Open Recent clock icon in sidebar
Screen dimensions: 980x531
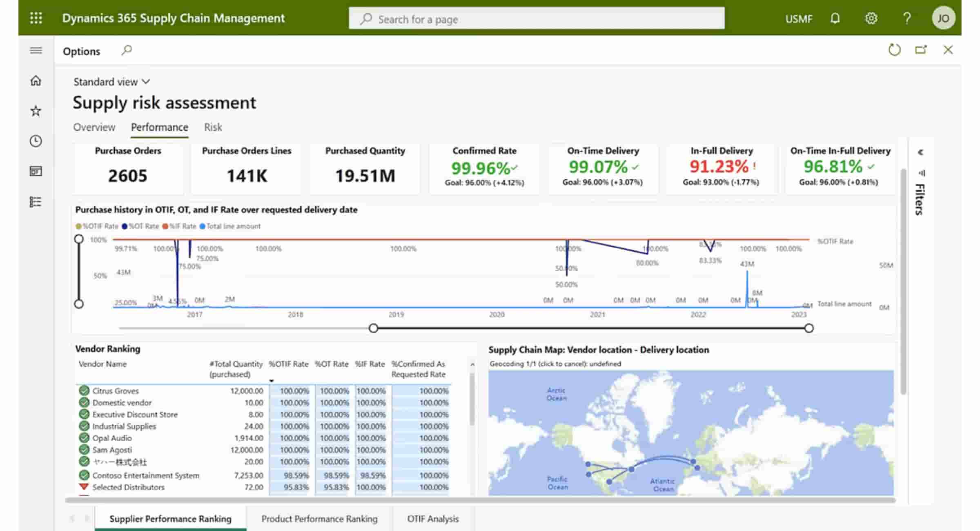[x=36, y=141]
